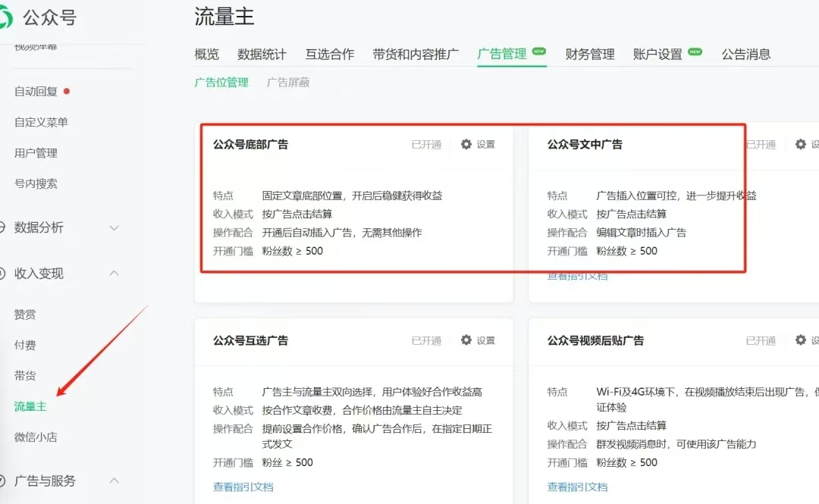Toggle 已开通 status on 公众号互选广告

tap(425, 341)
